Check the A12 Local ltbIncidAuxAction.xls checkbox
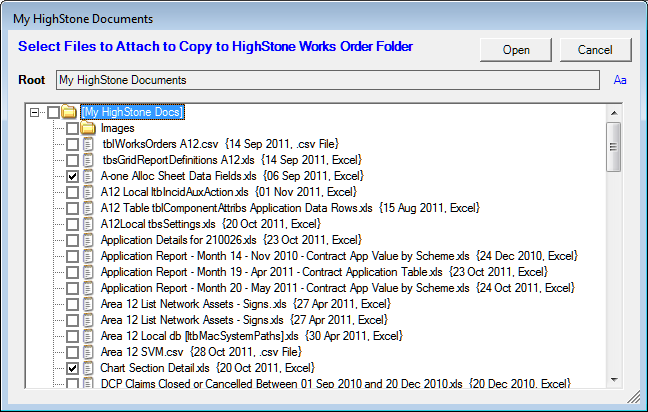Image resolution: width=648 pixels, height=412 pixels. [72, 192]
